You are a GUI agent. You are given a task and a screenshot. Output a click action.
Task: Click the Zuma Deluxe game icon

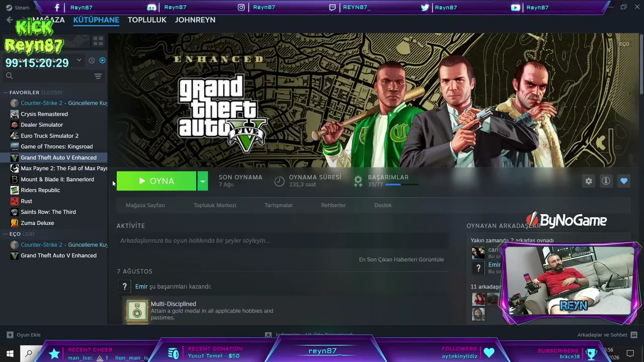pos(15,223)
